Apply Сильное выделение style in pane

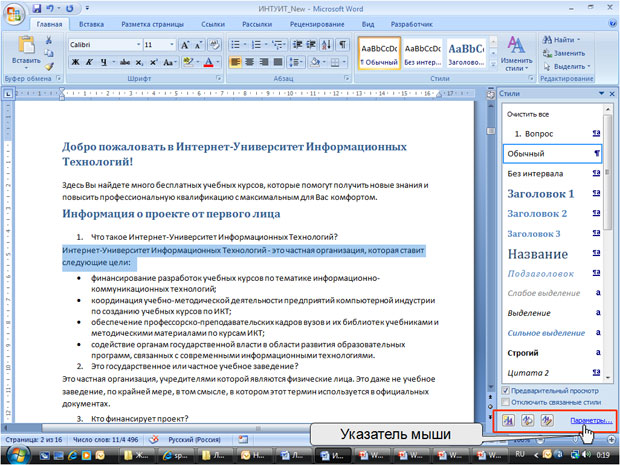click(552, 333)
